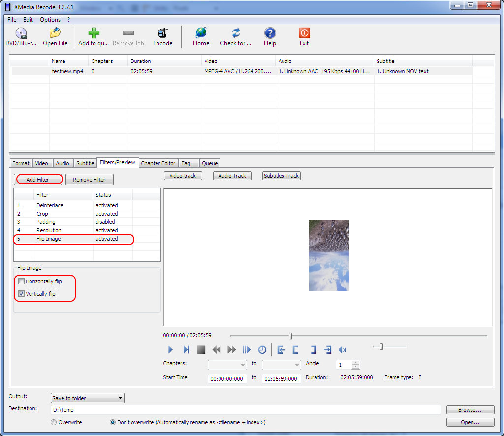Click the slow-motion play bars icon
Screen dimensions: 504x436
247,350
